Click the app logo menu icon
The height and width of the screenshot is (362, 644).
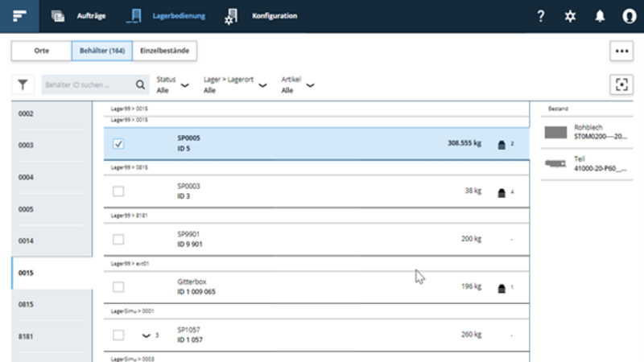coord(19,16)
